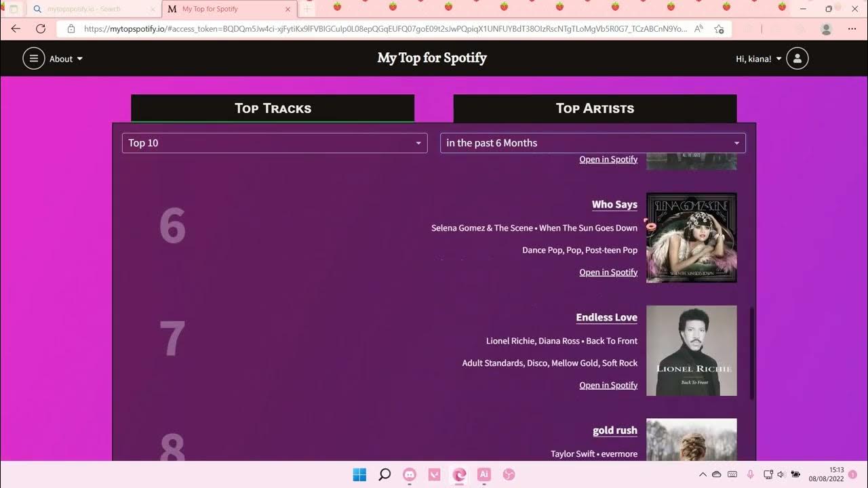The height and width of the screenshot is (488, 868).
Task: Click the text Selena Gomez & The Scene • When The Sun Goes Down
Action: point(534,228)
